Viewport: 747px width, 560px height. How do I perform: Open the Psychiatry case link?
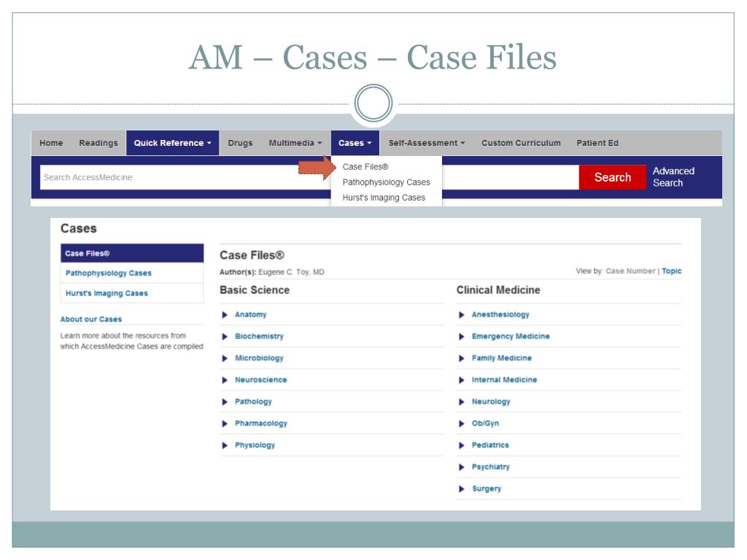491,467
